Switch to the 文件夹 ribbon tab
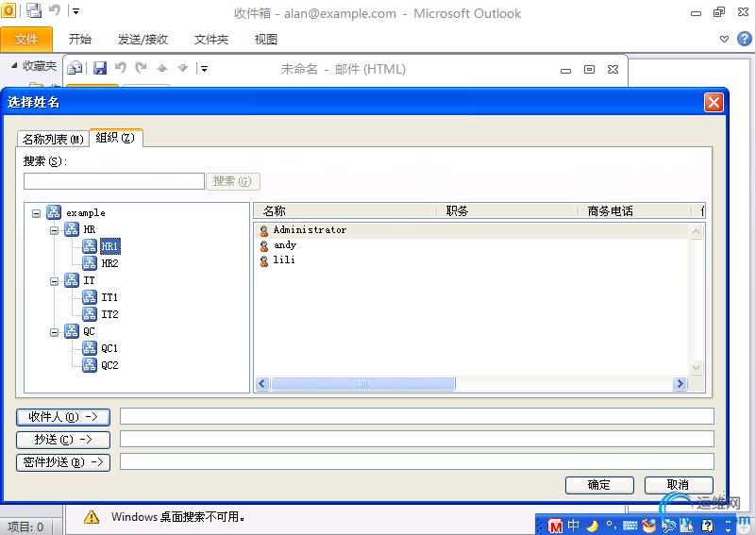The width and height of the screenshot is (756, 535). coord(211,39)
